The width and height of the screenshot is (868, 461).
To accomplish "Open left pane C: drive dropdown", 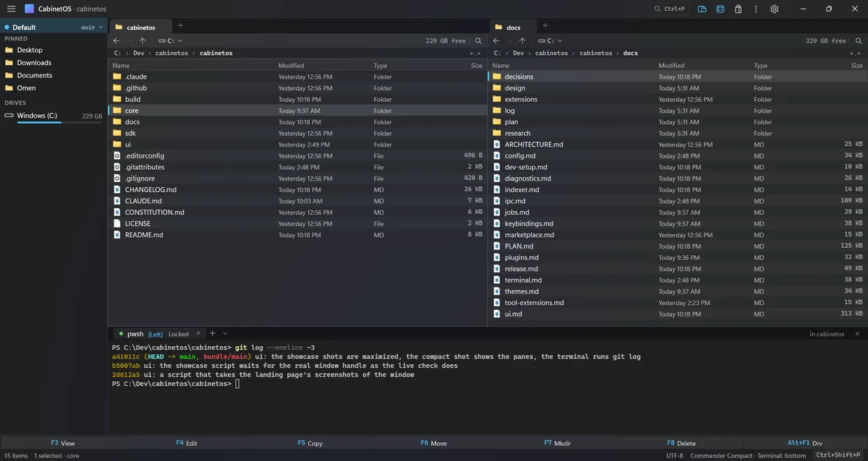I will (x=171, y=40).
